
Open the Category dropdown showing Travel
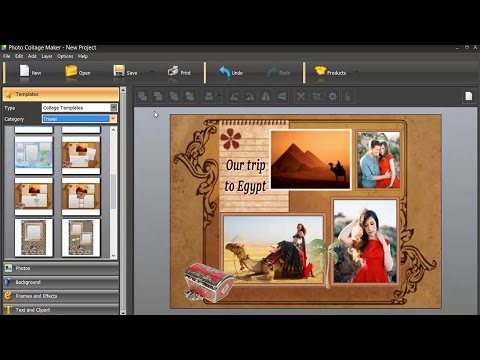(x=80, y=119)
